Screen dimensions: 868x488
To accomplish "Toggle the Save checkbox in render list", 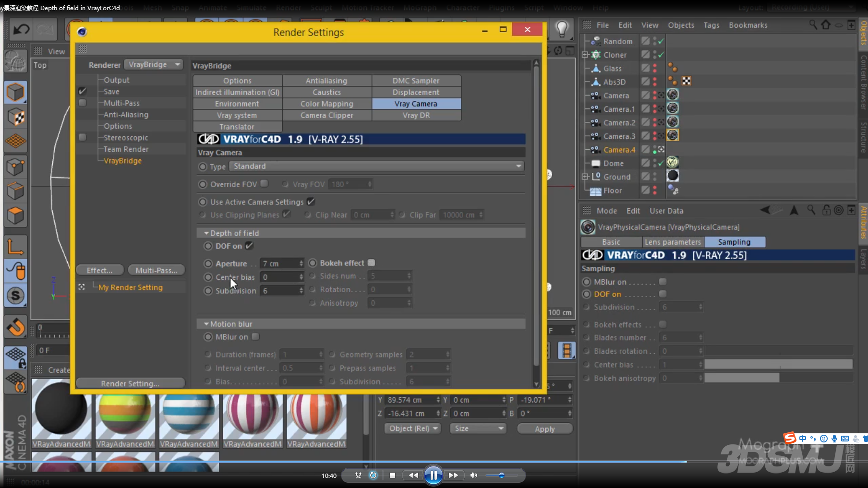I will tap(82, 91).
